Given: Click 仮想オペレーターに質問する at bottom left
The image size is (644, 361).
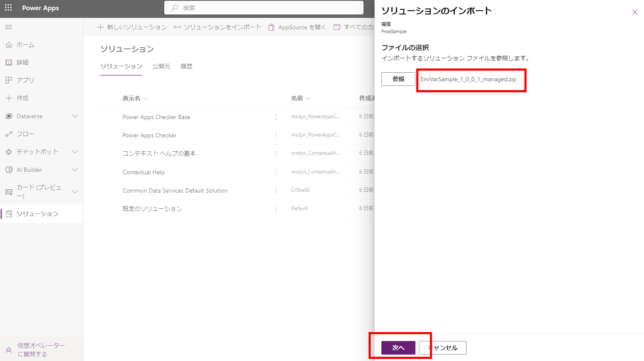Looking at the screenshot, I should (41, 350).
